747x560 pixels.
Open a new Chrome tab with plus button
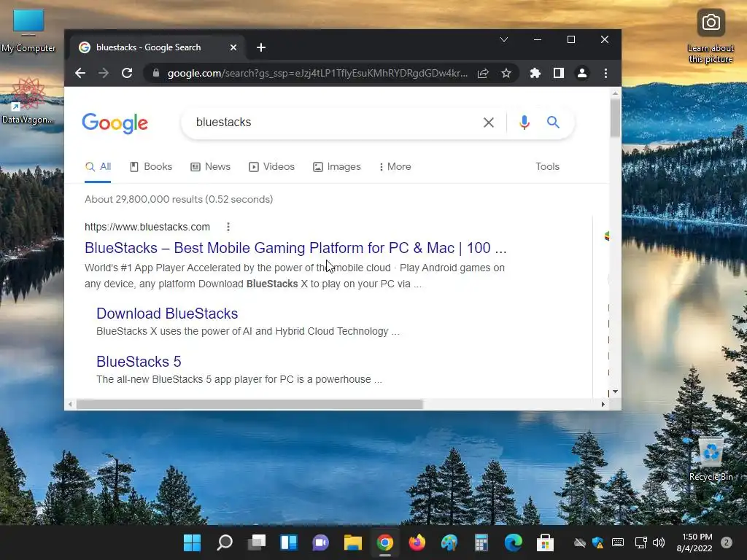260,47
